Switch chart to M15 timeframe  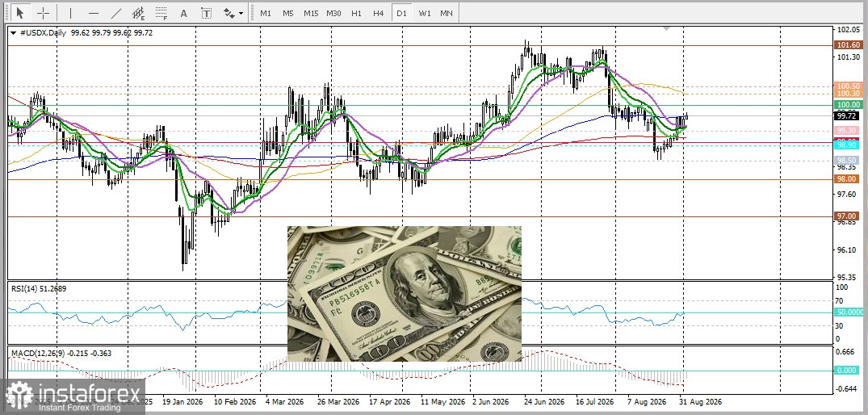pos(311,13)
